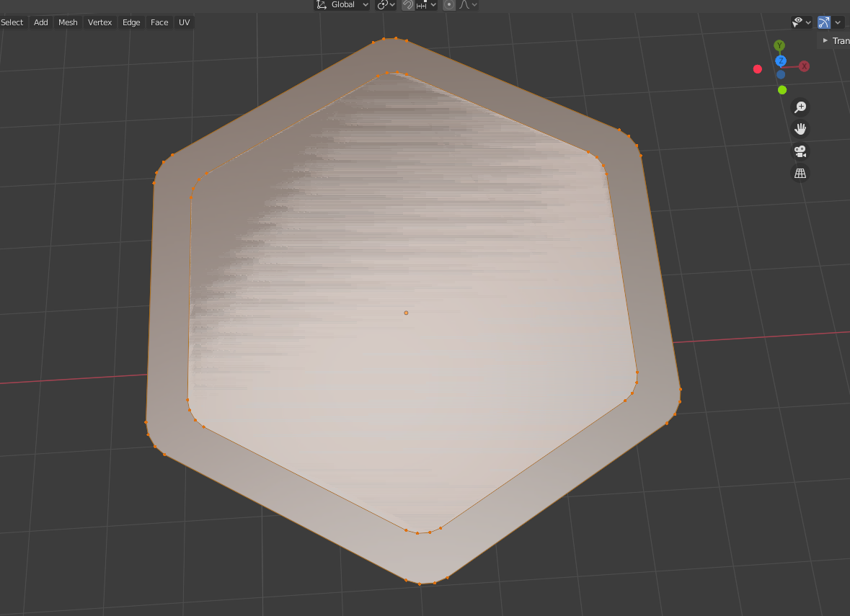Open the selectability and visibility dropdown

[x=801, y=22]
